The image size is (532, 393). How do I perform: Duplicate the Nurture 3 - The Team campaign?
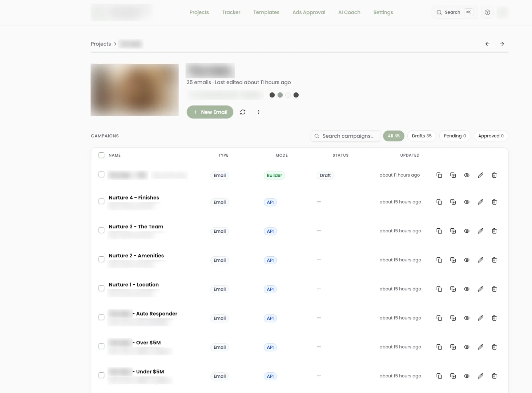(x=453, y=231)
